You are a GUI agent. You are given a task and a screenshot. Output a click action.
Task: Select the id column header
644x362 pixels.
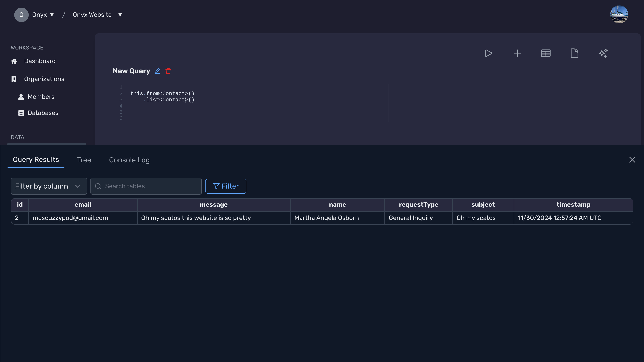click(x=20, y=205)
